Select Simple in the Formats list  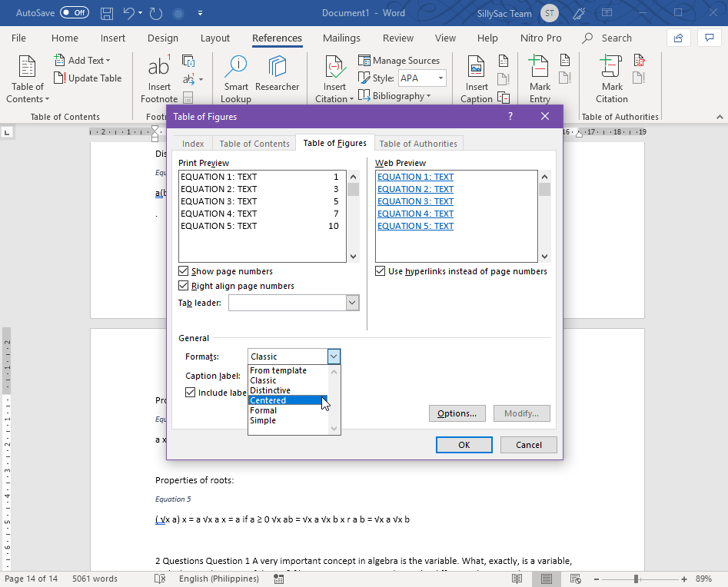[288, 420]
